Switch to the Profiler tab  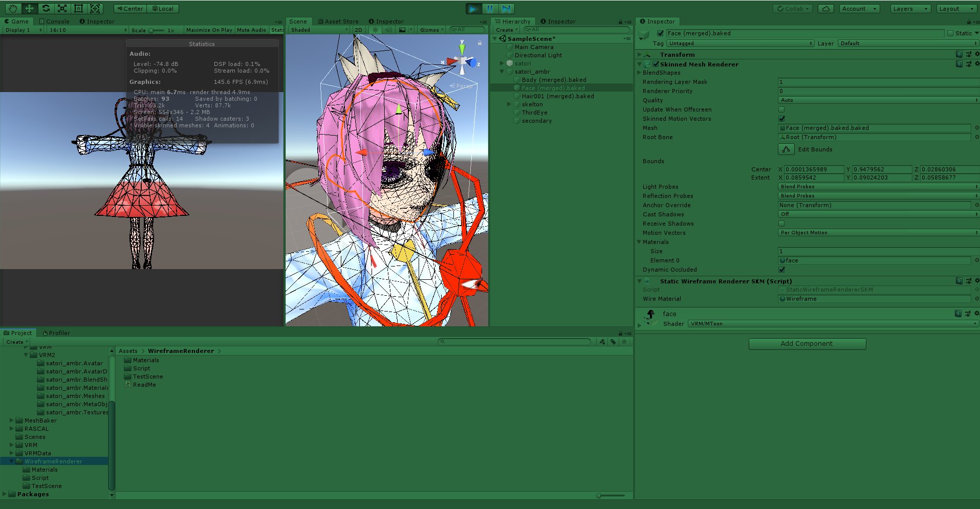click(x=56, y=333)
